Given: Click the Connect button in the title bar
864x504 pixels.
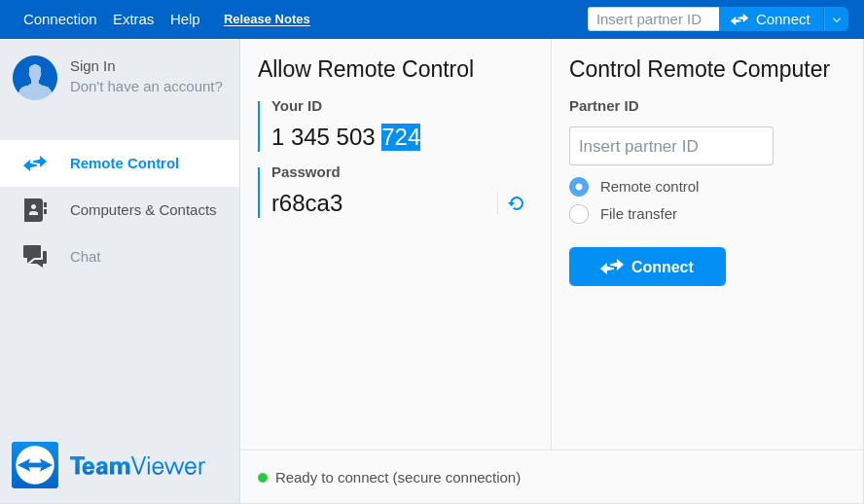Looking at the screenshot, I should click(771, 19).
